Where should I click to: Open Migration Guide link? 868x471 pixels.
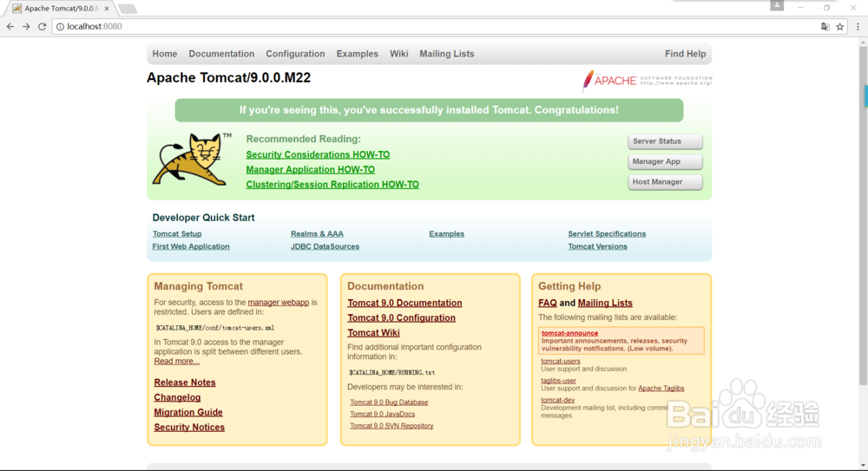pyautogui.click(x=188, y=412)
